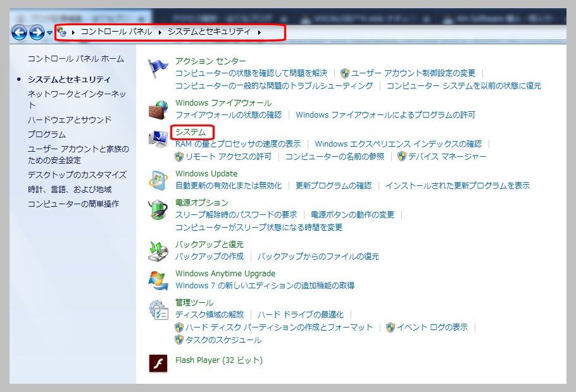Open コンピューターの状態を確認して問題を解決
Screen dimensions: 576x392
(x=251, y=73)
